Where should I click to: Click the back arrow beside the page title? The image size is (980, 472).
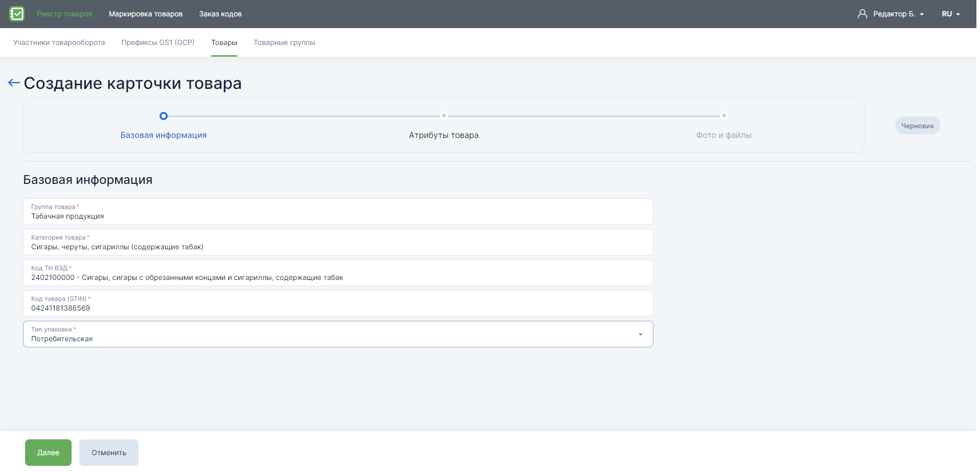pos(14,83)
